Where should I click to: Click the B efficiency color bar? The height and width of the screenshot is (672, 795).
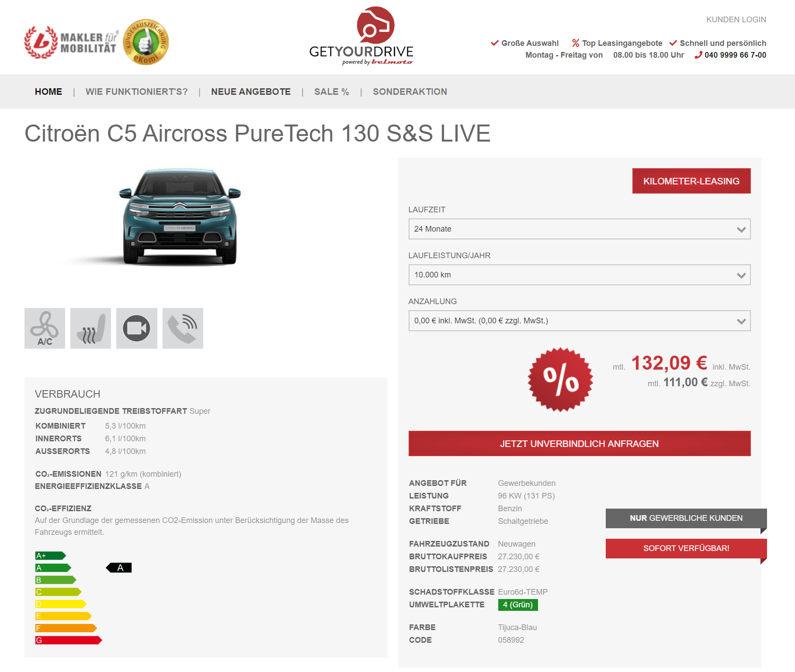coord(56,580)
